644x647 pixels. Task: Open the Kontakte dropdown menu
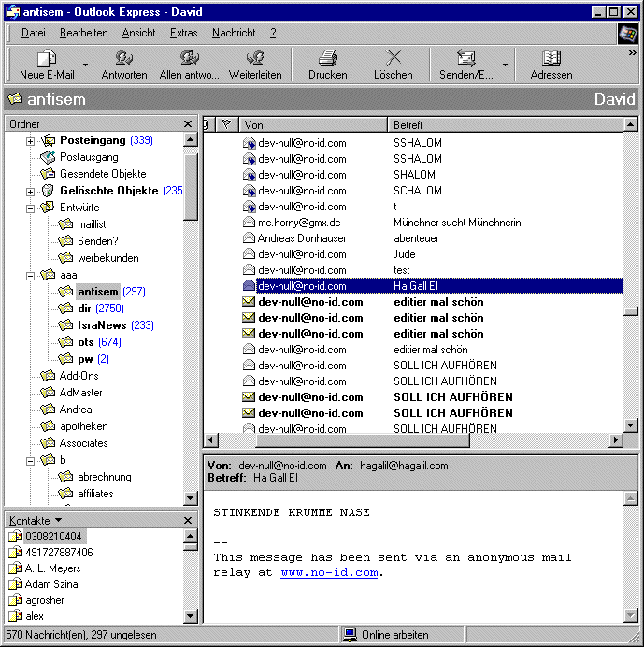coord(58,520)
